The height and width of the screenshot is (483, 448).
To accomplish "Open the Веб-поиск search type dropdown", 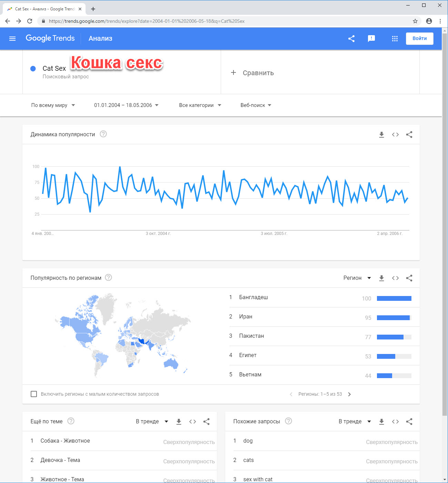I will tap(256, 105).
